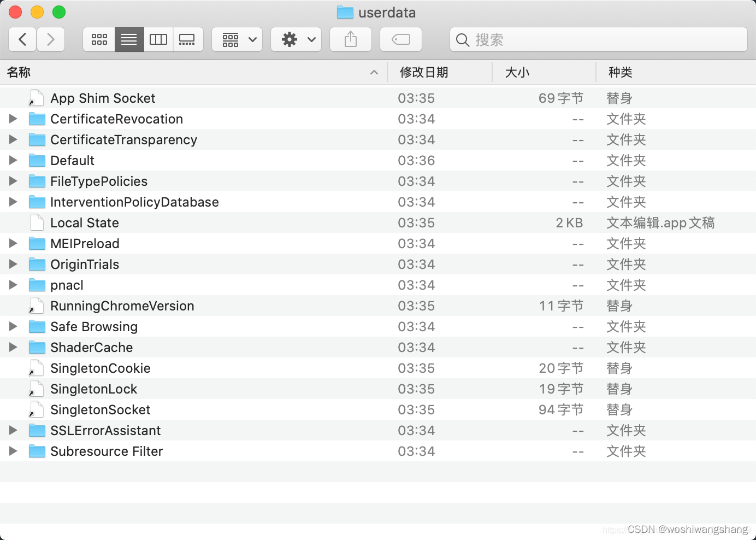Click the '文本编辑.app 文稿' kind cell
The image size is (756, 540).
coord(660,223)
